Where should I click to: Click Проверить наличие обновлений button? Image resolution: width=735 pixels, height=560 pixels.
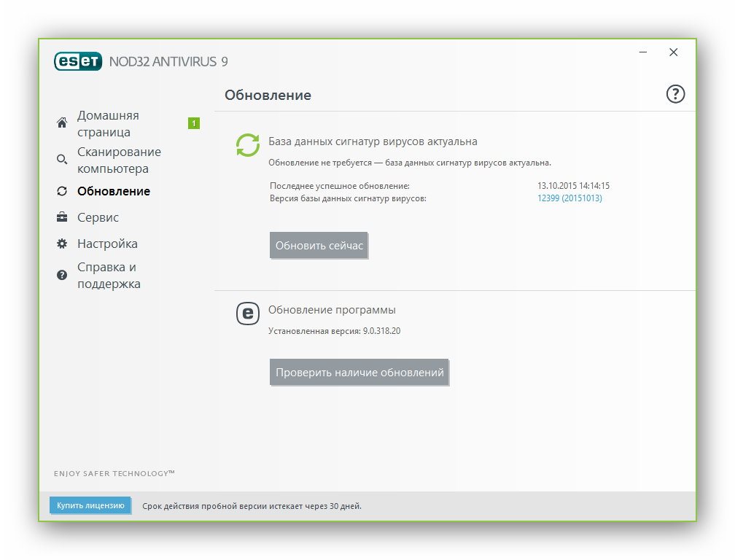tap(359, 372)
